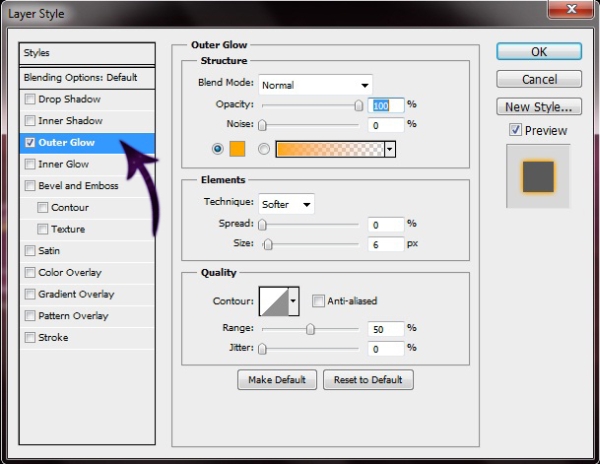Enable the Drop Shadow checkbox
600x464 pixels.
30,99
